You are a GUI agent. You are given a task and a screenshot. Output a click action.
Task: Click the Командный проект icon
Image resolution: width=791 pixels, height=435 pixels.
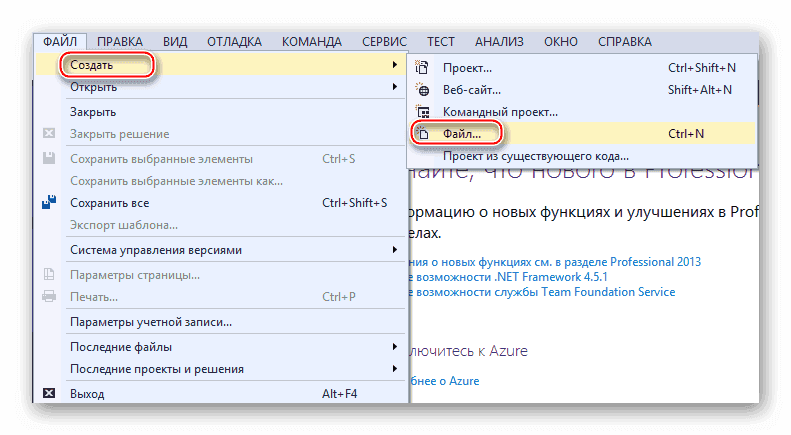pos(423,112)
